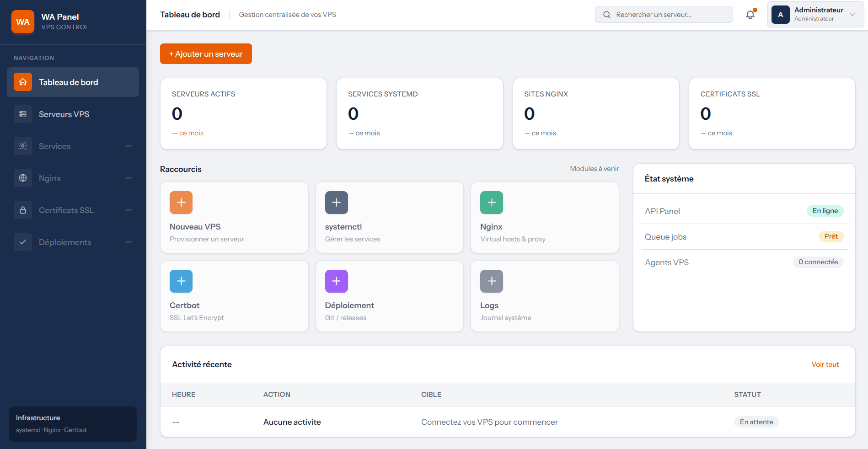Viewport: 868px width, 449px height.
Task: Click the systemctl plus icon
Action: click(x=337, y=203)
